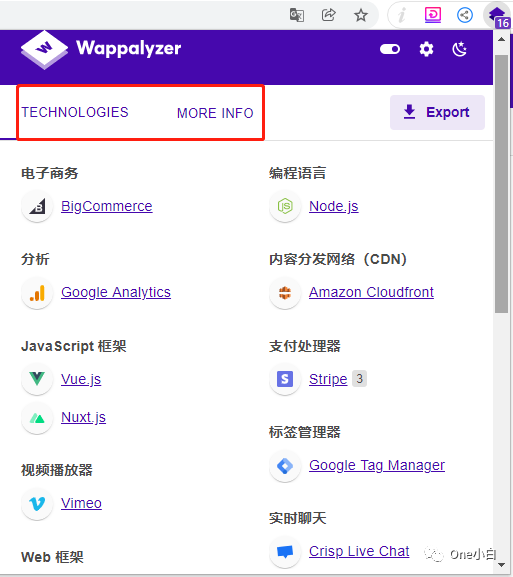Click the Node.js logo icon
513x577 pixels.
(285, 206)
